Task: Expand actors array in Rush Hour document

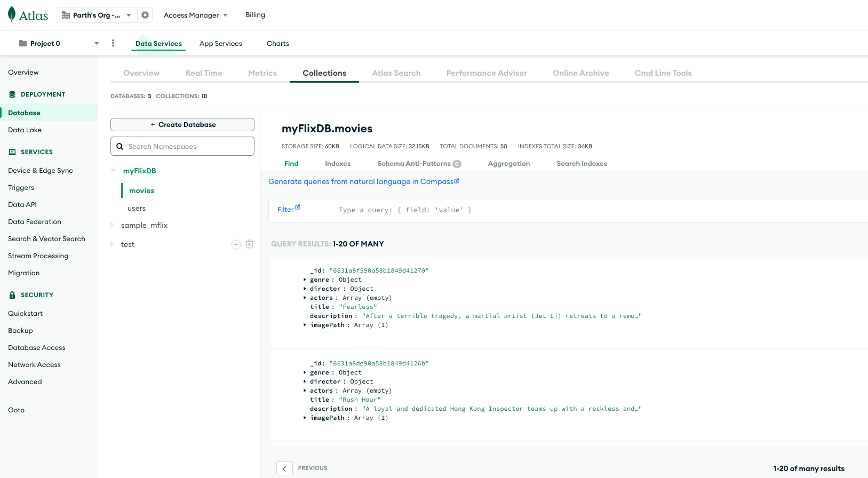Action: pos(305,391)
